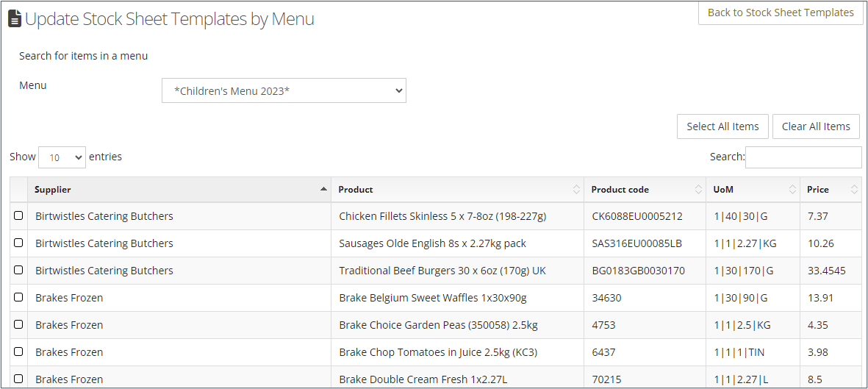
Task: Tick checkbox for Brake Chop Tomatoes row
Action: (18, 351)
